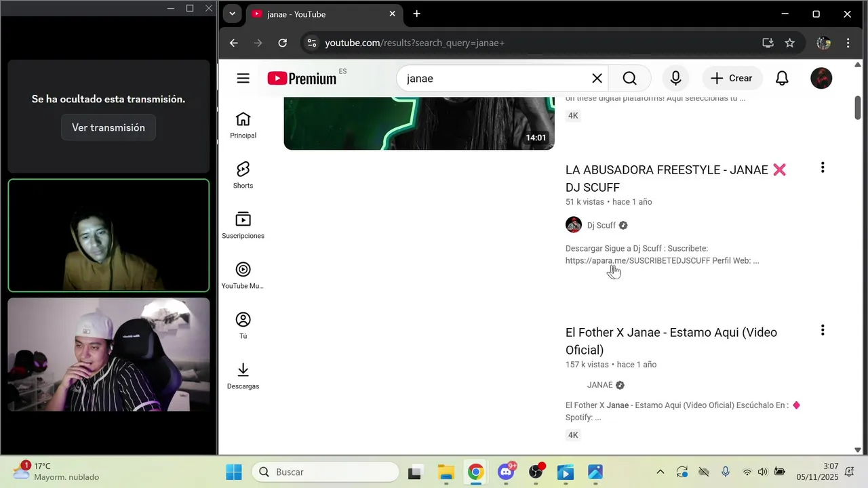Open YouTube notifications bell
Viewport: 868px width, 488px height.
pos(782,79)
